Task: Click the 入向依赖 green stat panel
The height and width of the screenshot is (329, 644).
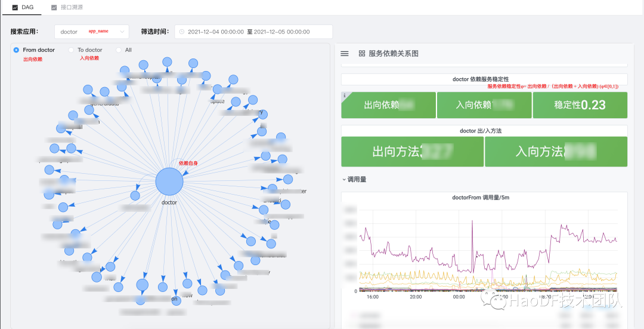Action: point(484,105)
